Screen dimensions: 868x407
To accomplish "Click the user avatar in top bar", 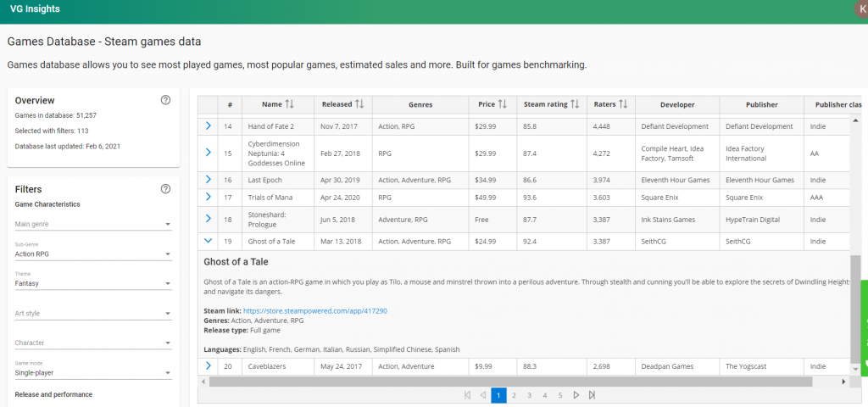I will pyautogui.click(x=862, y=8).
